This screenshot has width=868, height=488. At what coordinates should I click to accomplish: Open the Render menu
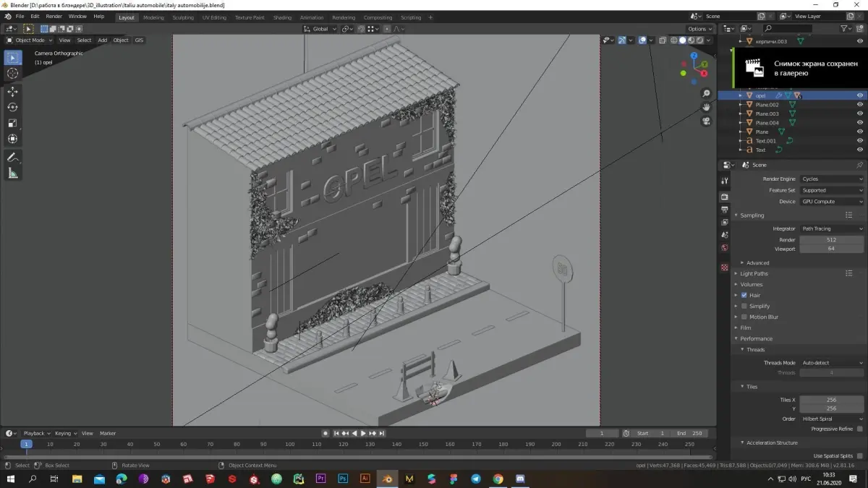pyautogui.click(x=54, y=17)
